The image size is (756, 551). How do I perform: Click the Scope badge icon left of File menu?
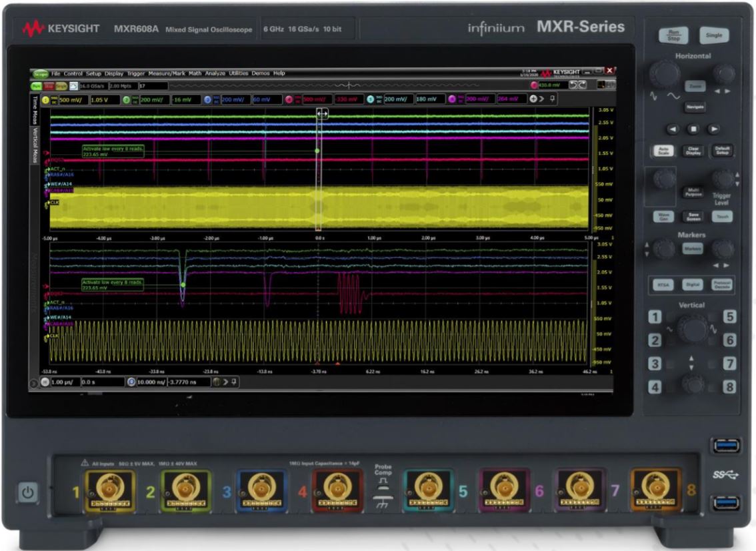(39, 74)
